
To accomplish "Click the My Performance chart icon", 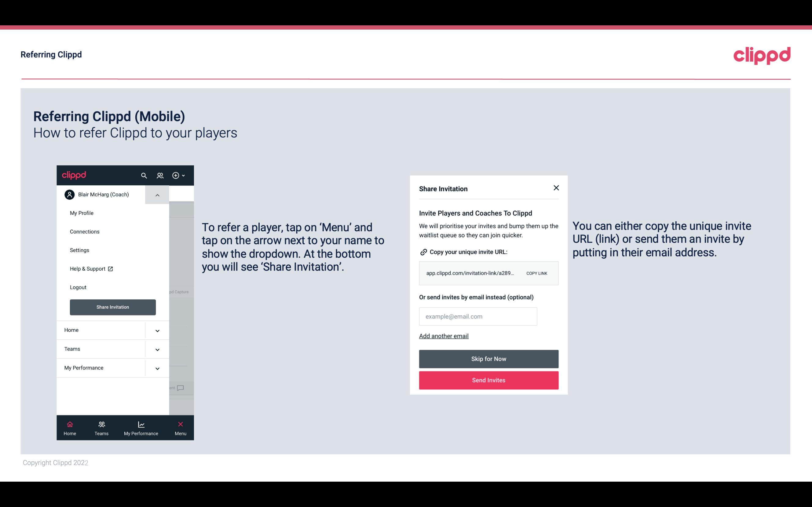I will click(x=141, y=424).
